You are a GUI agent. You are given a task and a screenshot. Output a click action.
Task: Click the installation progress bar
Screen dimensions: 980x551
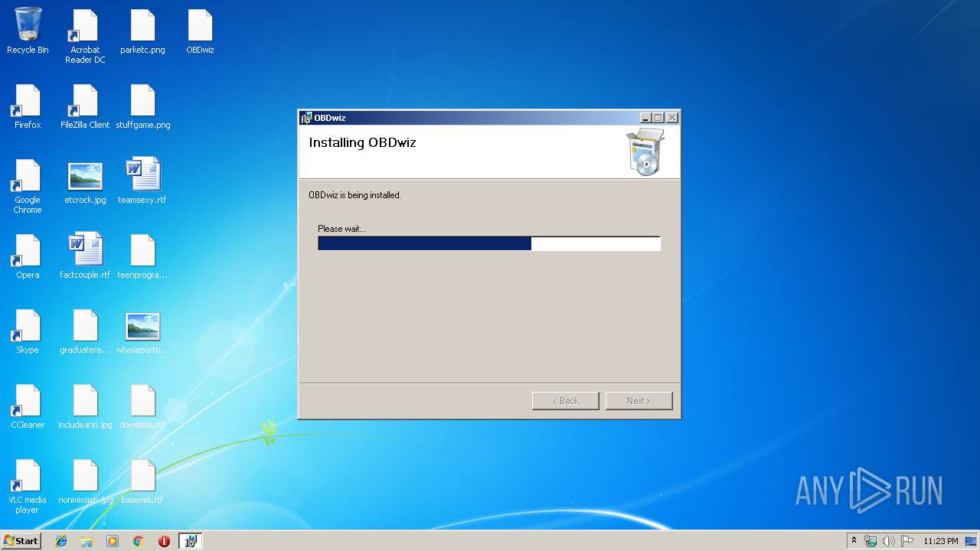point(489,243)
